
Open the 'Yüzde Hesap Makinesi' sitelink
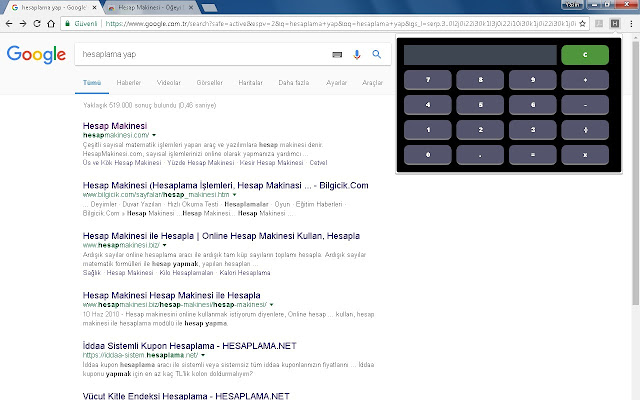201,162
